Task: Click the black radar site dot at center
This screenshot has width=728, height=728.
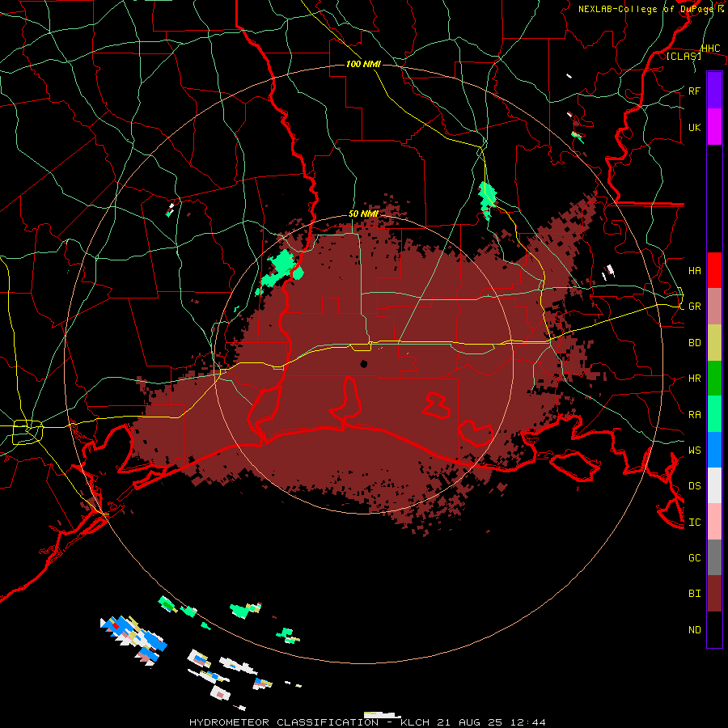Action: point(363,363)
